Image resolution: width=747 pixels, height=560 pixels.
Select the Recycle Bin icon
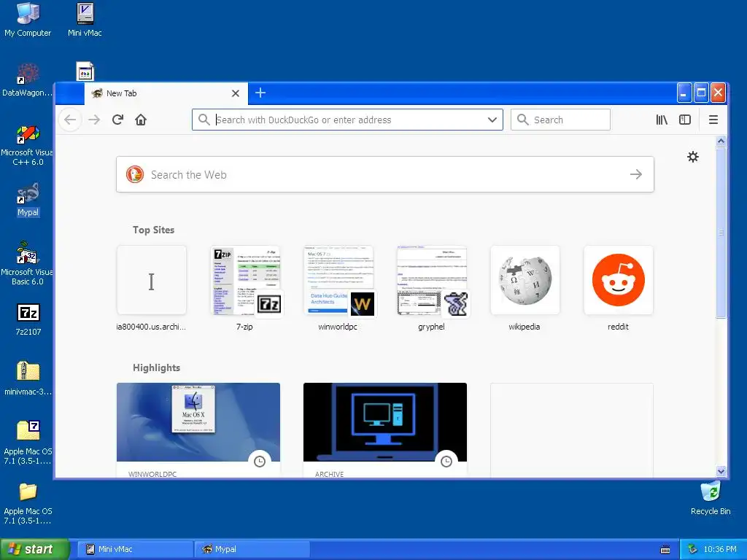[711, 498]
